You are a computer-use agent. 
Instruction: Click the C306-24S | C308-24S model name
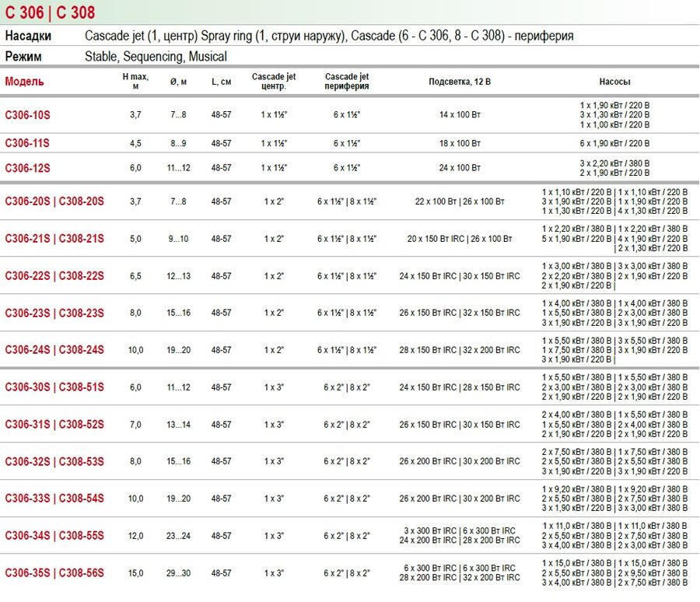(54, 350)
